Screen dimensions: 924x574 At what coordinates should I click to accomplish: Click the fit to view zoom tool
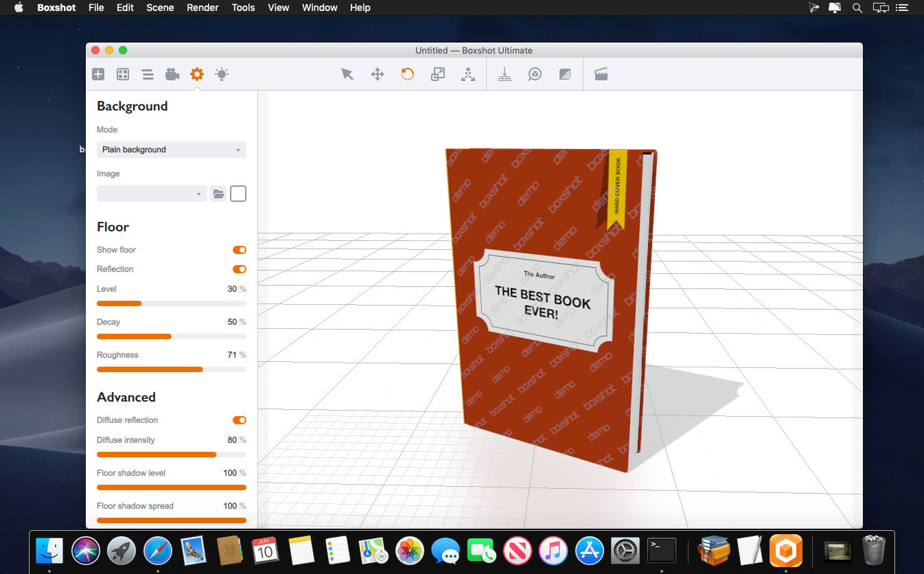coord(535,74)
